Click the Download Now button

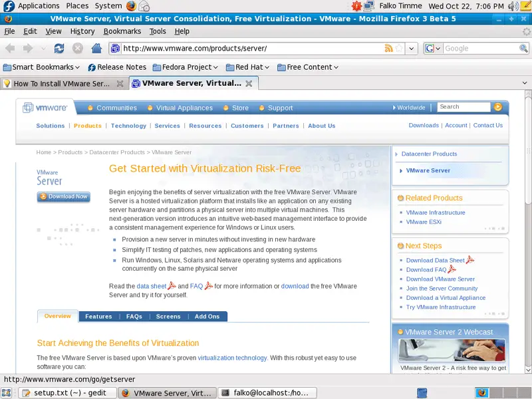(x=63, y=196)
